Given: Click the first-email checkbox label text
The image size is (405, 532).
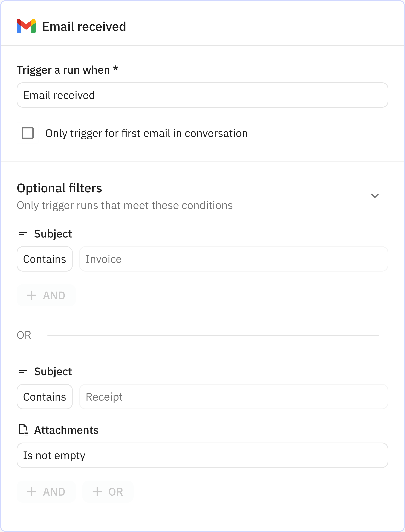Looking at the screenshot, I should (x=146, y=133).
